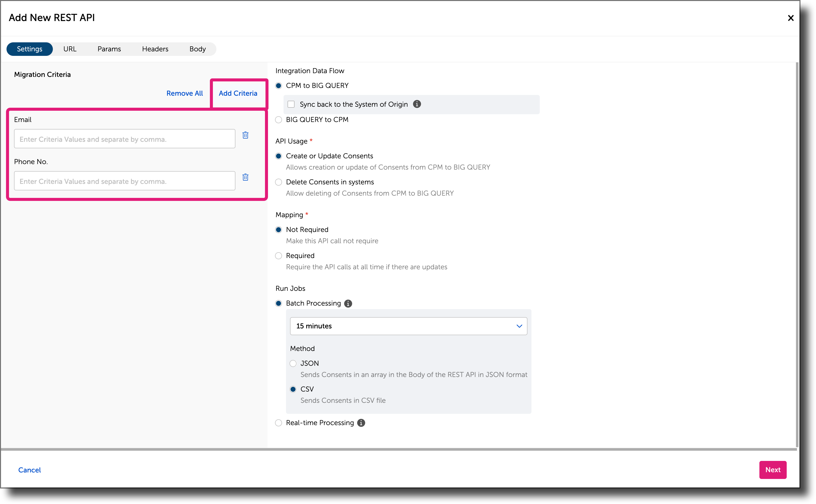Click the dialog vertical scrollbar
The width and height of the screenshot is (816, 504).
797,255
